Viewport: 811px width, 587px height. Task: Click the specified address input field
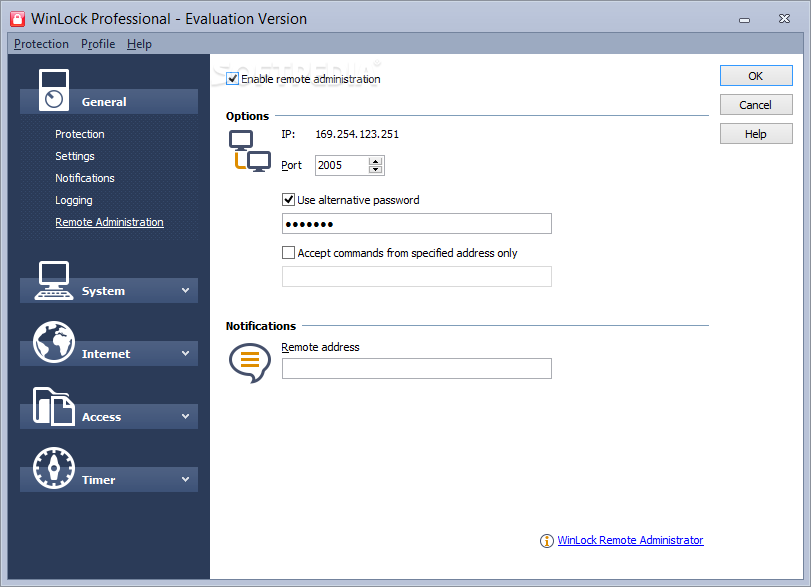coord(416,276)
